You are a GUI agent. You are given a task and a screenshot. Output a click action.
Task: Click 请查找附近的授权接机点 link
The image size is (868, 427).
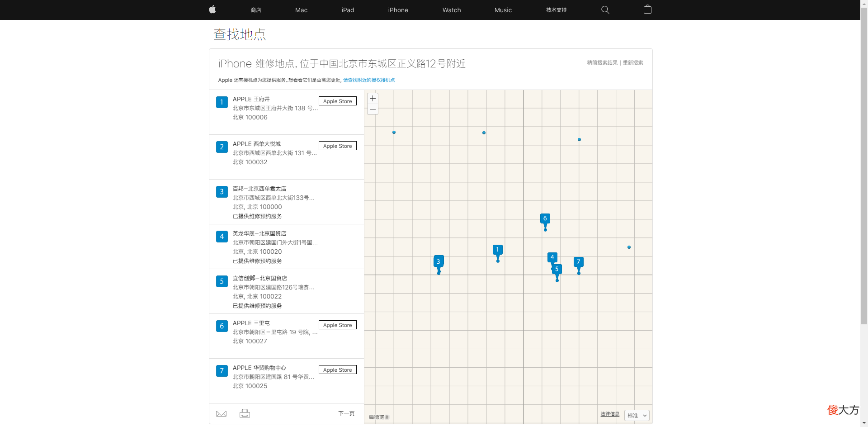(x=369, y=80)
